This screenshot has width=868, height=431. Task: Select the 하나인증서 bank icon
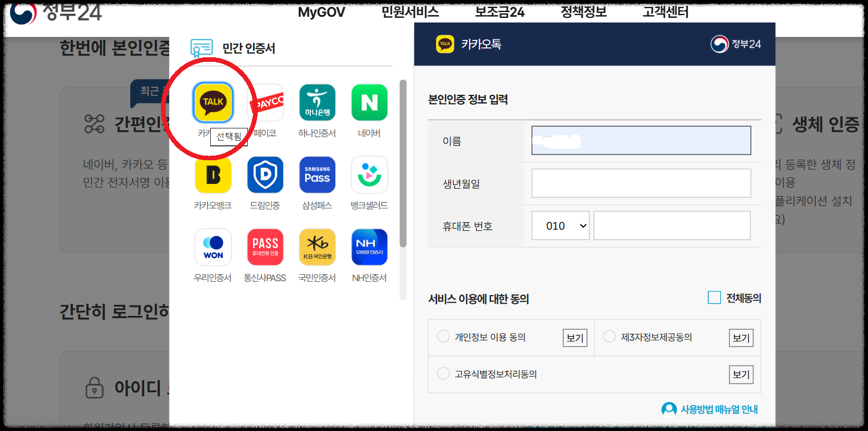point(317,102)
